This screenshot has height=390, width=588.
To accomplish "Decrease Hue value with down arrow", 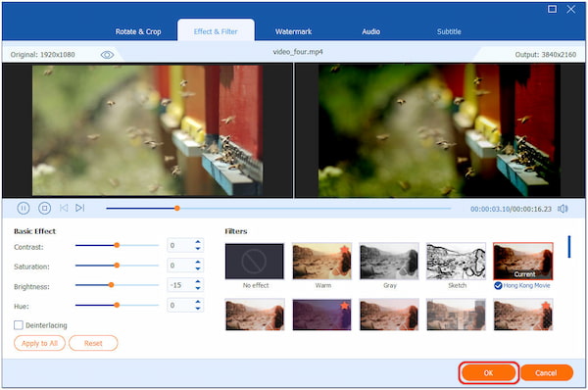I will (198, 309).
